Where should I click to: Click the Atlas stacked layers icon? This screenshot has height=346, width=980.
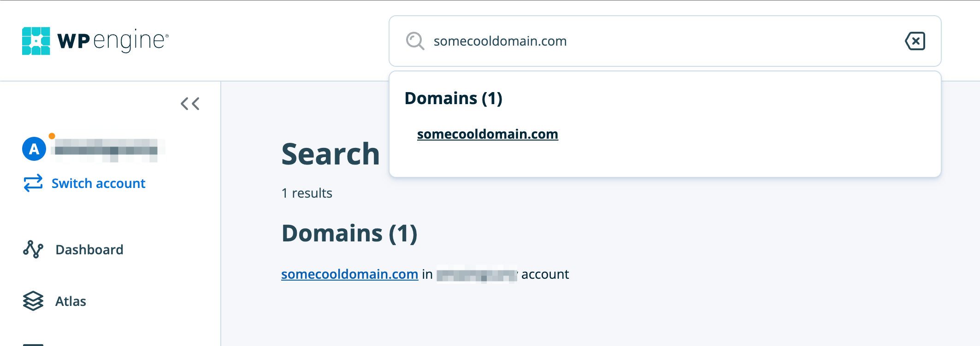tap(33, 301)
